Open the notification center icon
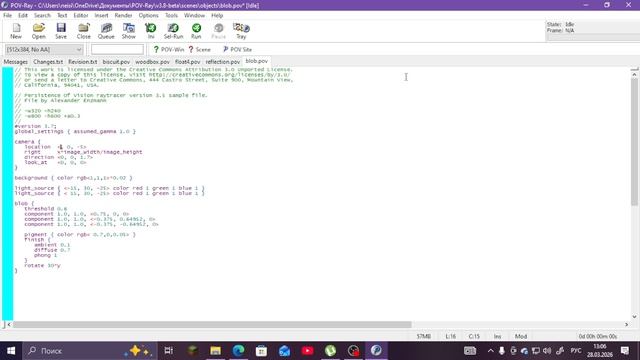 (625, 351)
